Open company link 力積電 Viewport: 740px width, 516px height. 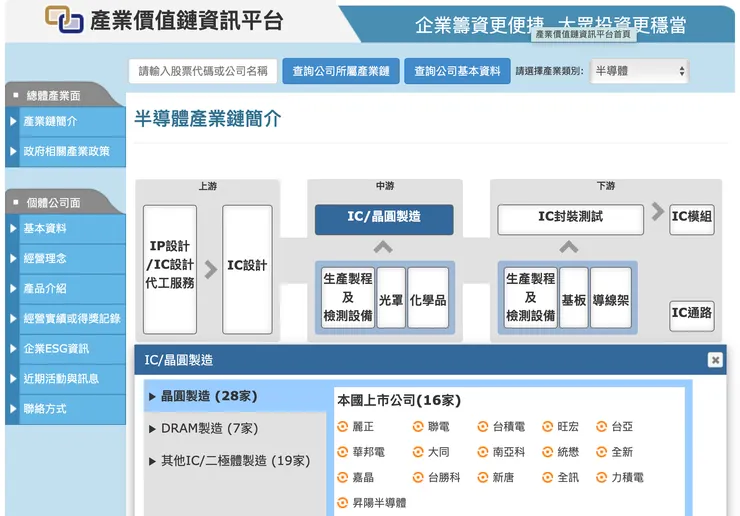pyautogui.click(x=627, y=478)
